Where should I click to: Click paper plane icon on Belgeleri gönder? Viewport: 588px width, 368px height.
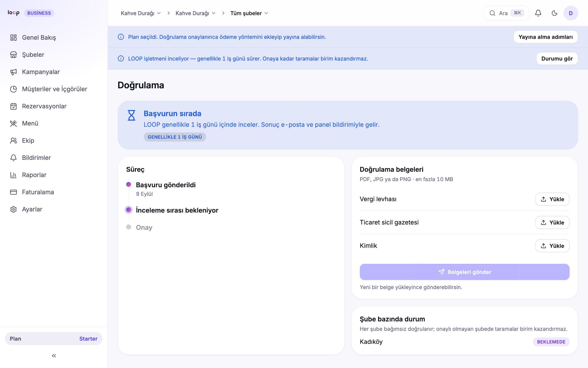tap(441, 272)
